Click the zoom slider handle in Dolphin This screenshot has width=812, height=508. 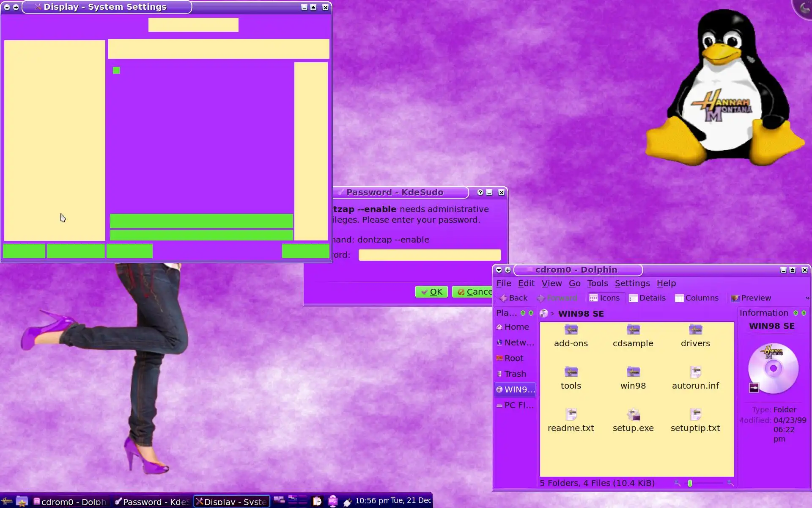690,483
